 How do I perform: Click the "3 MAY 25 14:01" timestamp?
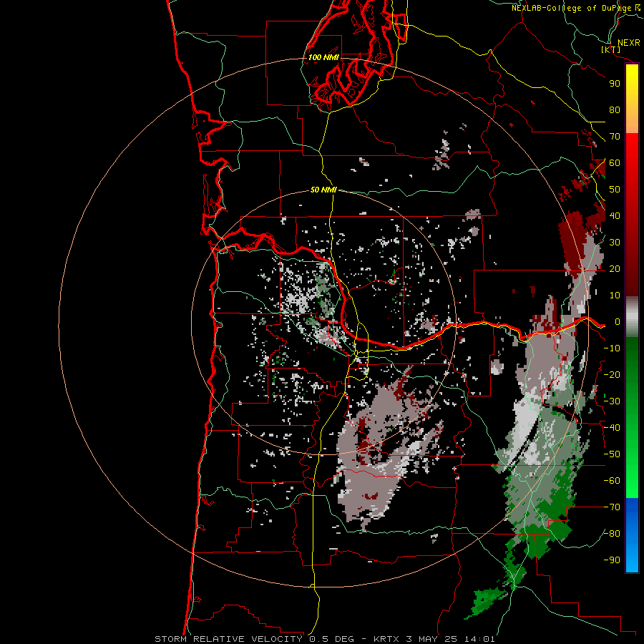[x=451, y=639]
